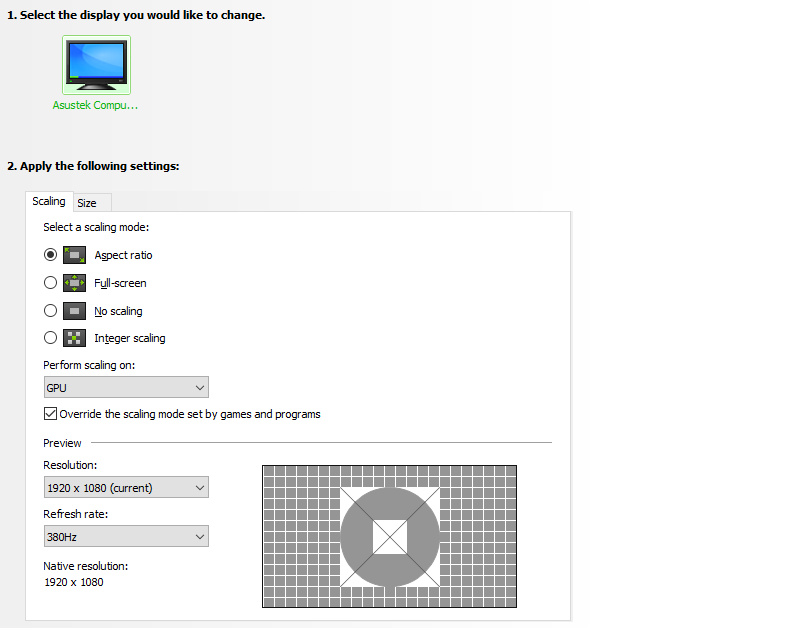Enable the No scaling radio button
Viewport: 793px width, 628px height.
(x=51, y=311)
